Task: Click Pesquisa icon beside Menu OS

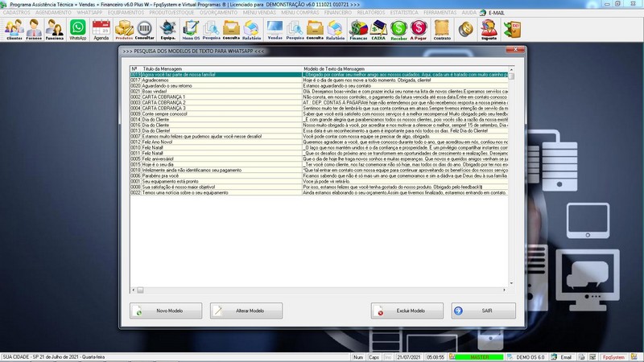Action: tap(211, 30)
